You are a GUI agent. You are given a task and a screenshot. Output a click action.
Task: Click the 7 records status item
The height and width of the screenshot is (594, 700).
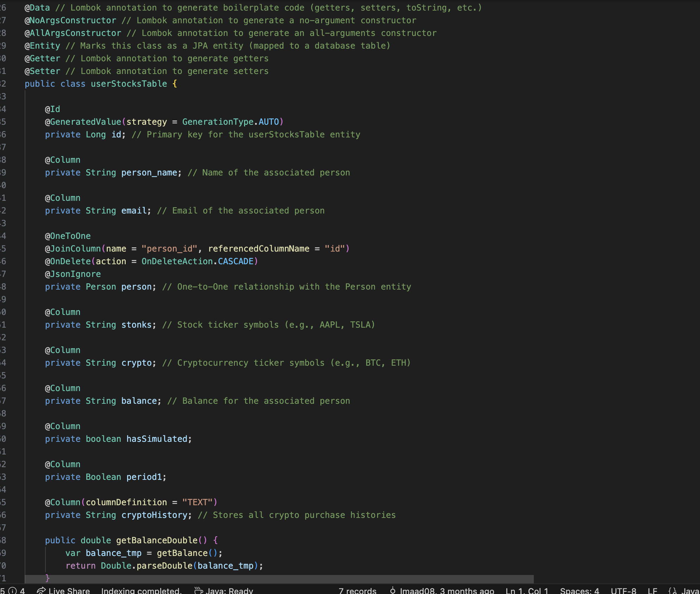click(357, 591)
